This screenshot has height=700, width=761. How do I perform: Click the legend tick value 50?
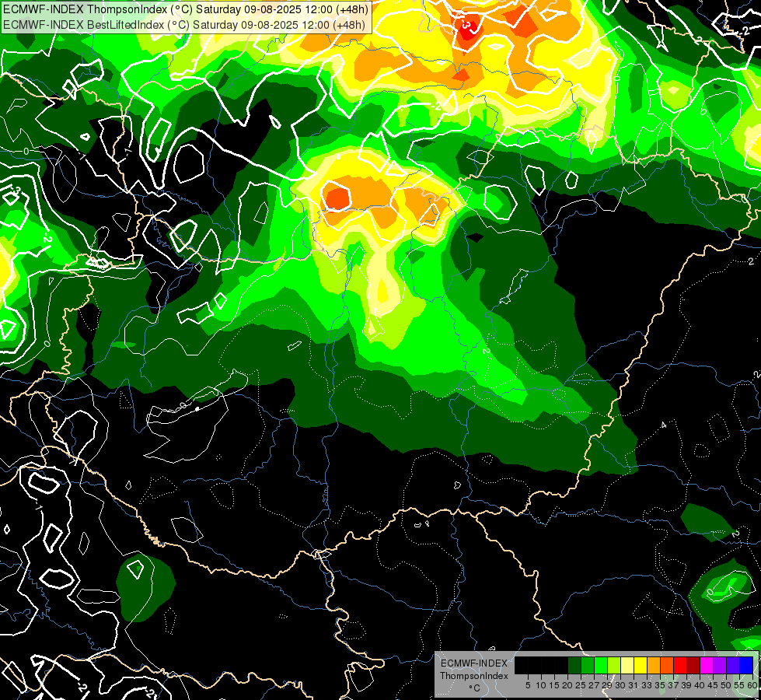click(725, 685)
